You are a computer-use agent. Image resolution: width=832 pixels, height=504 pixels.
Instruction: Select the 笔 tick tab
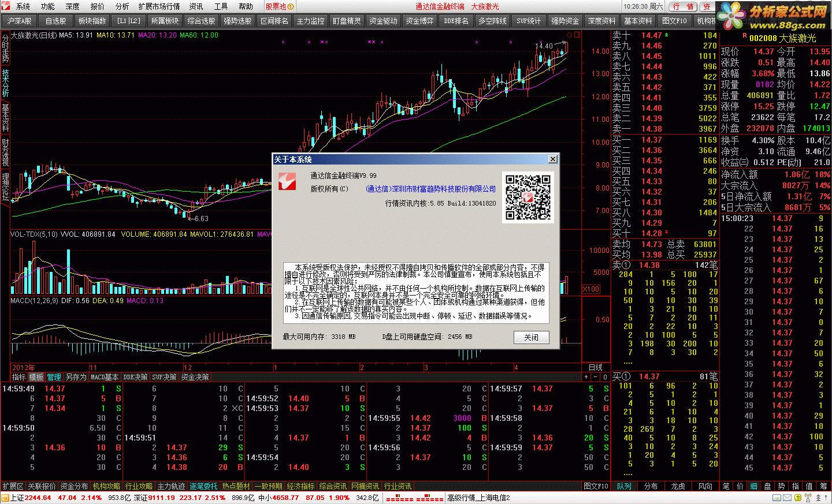pos(726,486)
